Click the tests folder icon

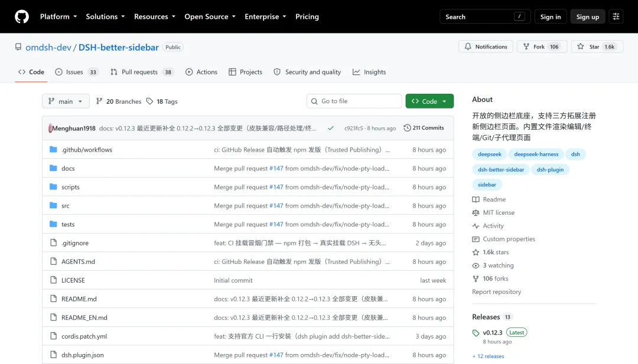[x=53, y=224]
